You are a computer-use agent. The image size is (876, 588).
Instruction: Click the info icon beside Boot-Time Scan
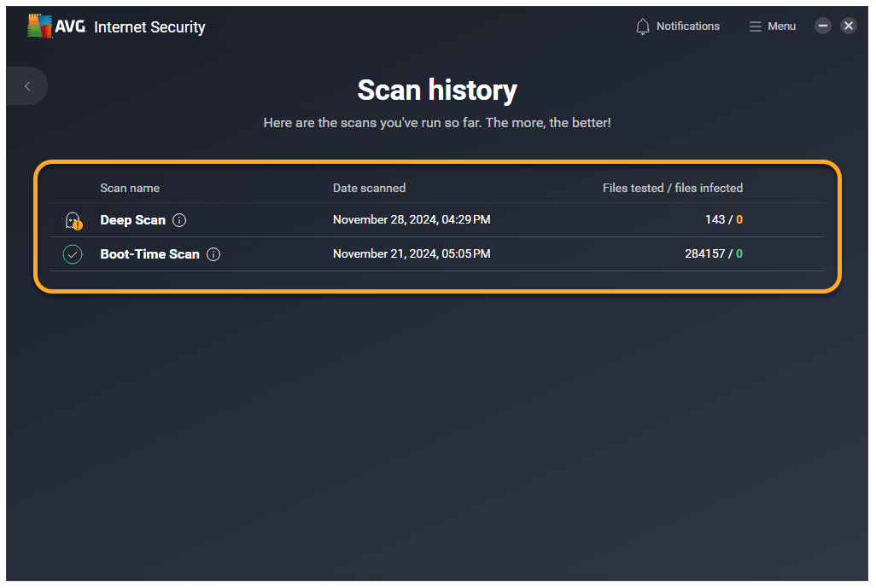pos(213,254)
